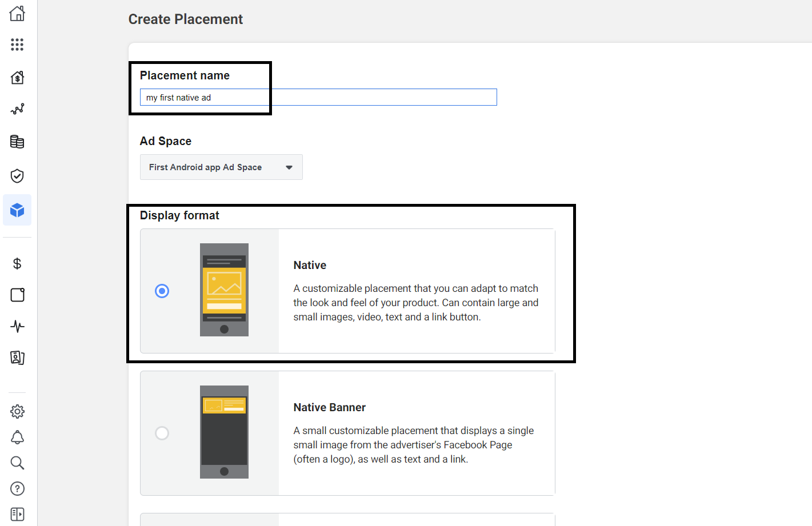The height and width of the screenshot is (526, 812).
Task: Open the identity card icon in sidebar
Action: pyautogui.click(x=17, y=358)
